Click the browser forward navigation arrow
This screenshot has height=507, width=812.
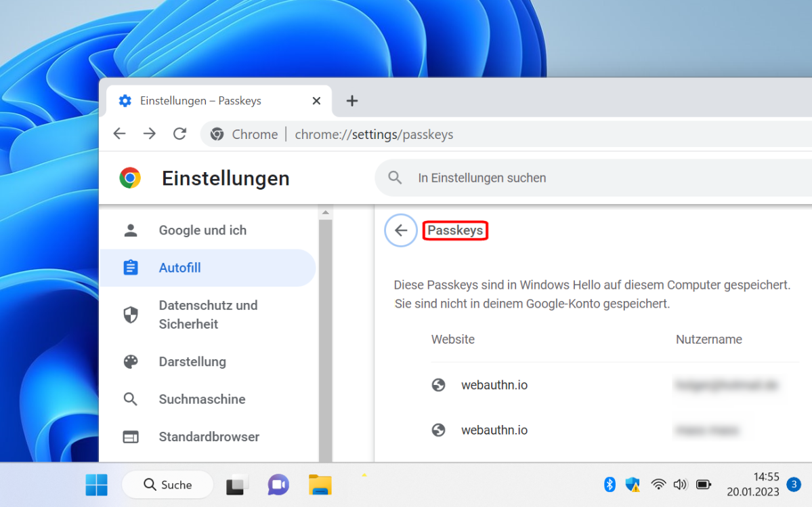point(149,134)
